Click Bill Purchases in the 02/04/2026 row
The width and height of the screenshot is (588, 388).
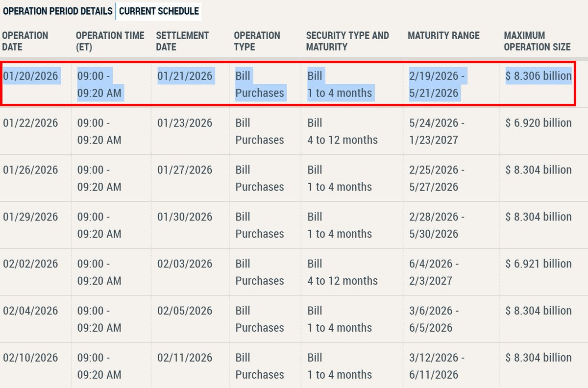(260, 319)
